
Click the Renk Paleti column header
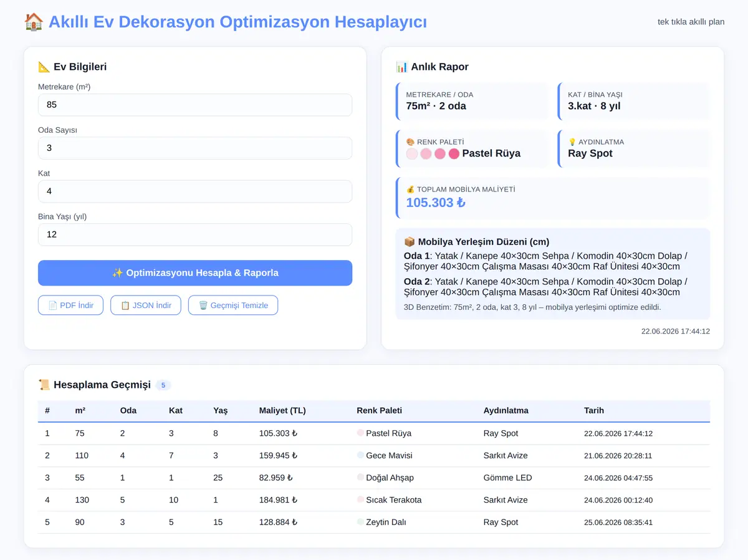(x=379, y=410)
